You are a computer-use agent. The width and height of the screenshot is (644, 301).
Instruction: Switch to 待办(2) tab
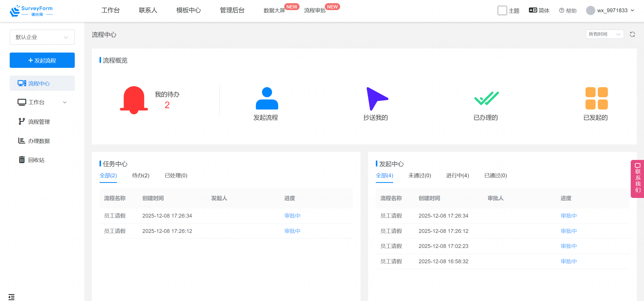pyautogui.click(x=141, y=175)
